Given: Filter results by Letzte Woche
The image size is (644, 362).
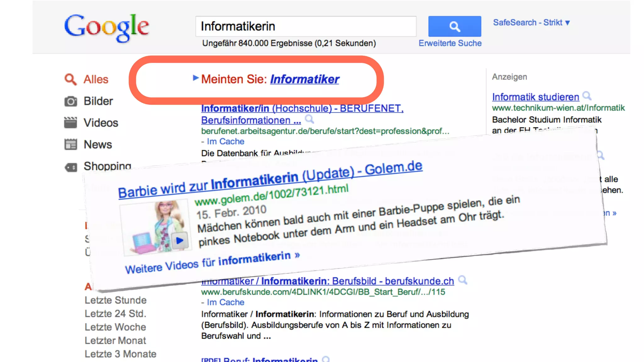Looking at the screenshot, I should (115, 327).
